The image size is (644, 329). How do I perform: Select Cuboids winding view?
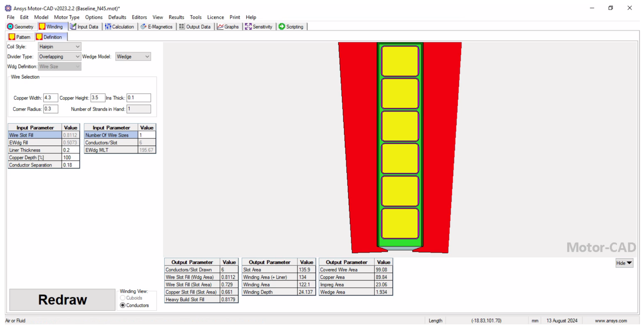point(123,298)
